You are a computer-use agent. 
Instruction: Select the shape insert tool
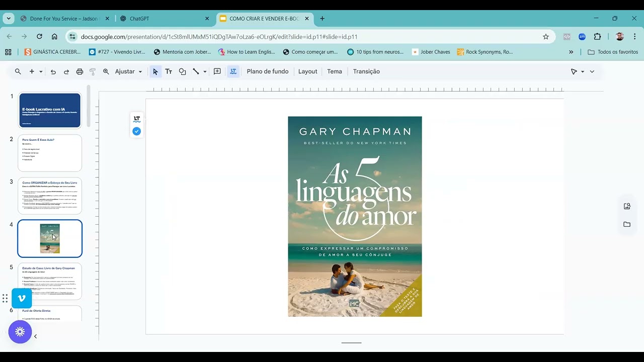tap(182, 71)
